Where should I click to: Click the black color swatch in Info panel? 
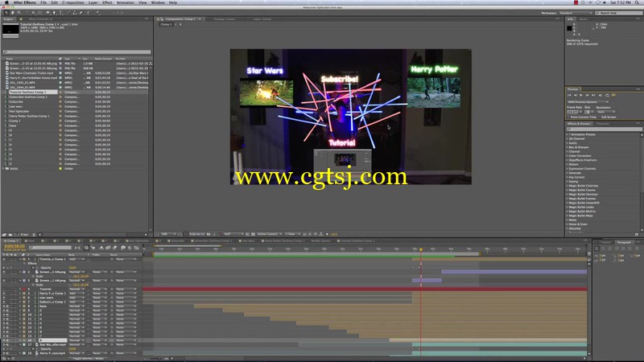tap(569, 28)
